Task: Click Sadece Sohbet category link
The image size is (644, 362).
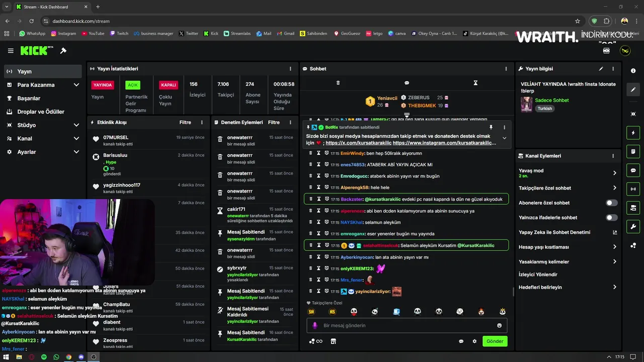Action: coord(552,100)
